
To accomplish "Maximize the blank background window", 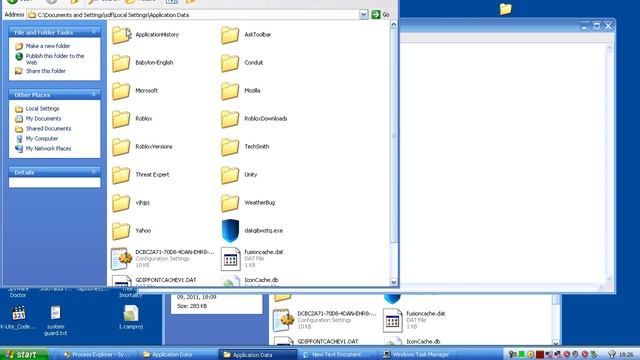I will click(x=596, y=26).
